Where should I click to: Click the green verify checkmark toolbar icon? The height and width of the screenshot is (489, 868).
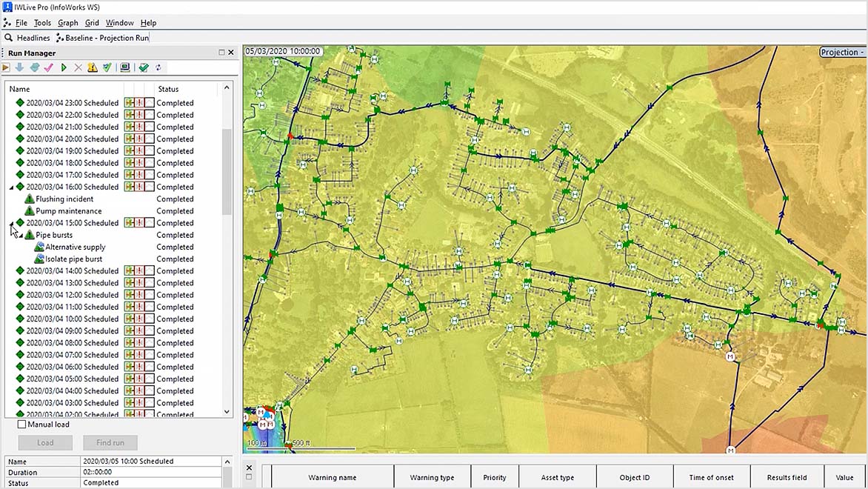107,67
